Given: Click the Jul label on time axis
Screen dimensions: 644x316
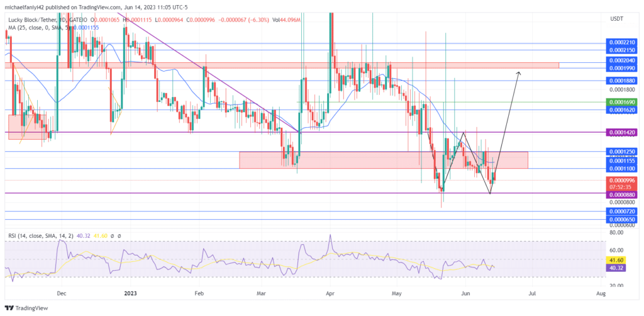Looking at the screenshot, I should (x=532, y=293).
